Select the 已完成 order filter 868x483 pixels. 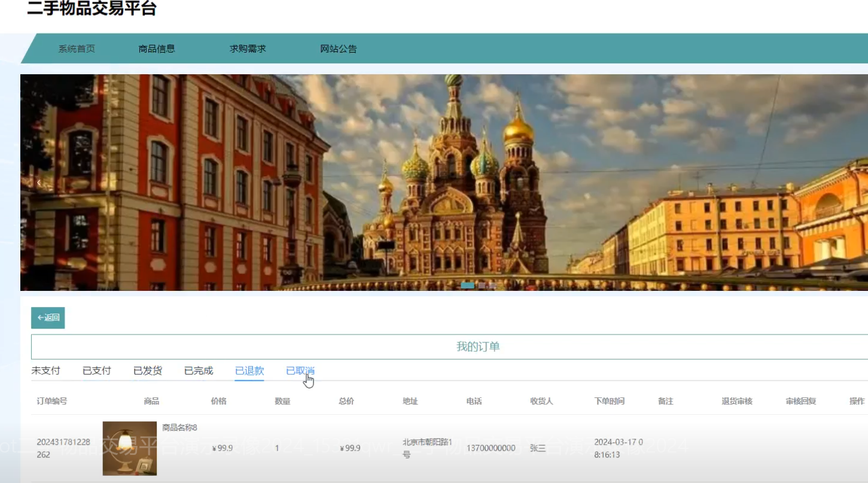coord(197,370)
